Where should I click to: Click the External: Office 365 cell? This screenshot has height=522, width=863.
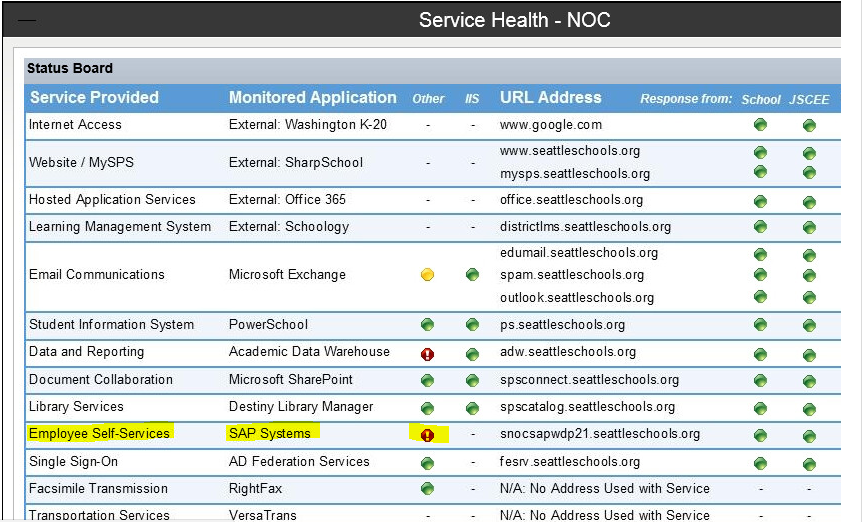point(287,199)
